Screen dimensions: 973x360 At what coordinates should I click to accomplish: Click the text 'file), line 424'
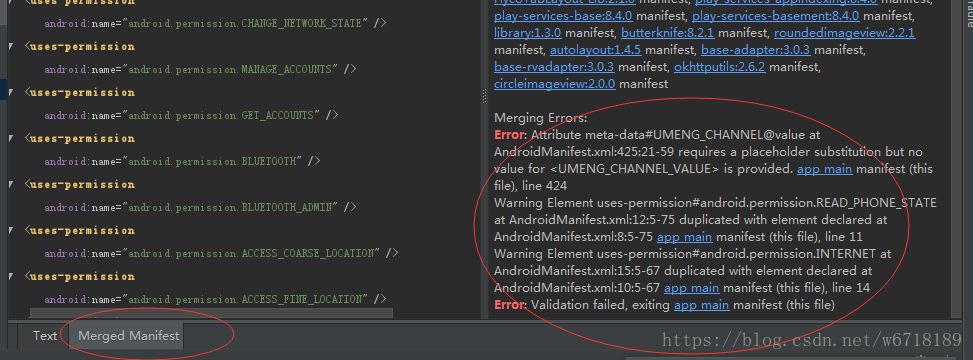coord(531,186)
